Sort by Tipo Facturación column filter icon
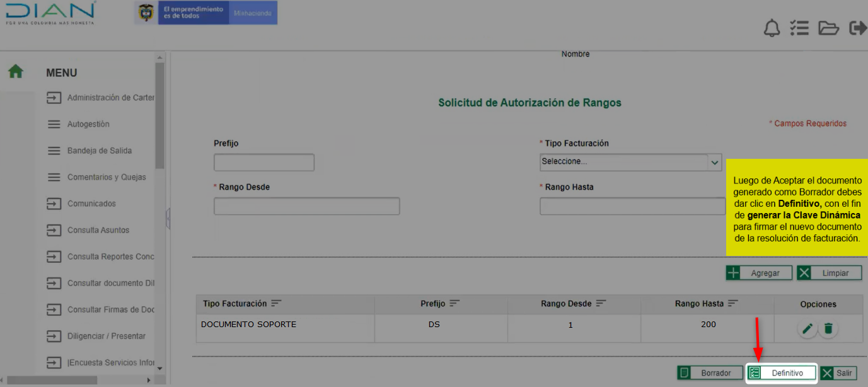This screenshot has width=868, height=387. pos(276,304)
